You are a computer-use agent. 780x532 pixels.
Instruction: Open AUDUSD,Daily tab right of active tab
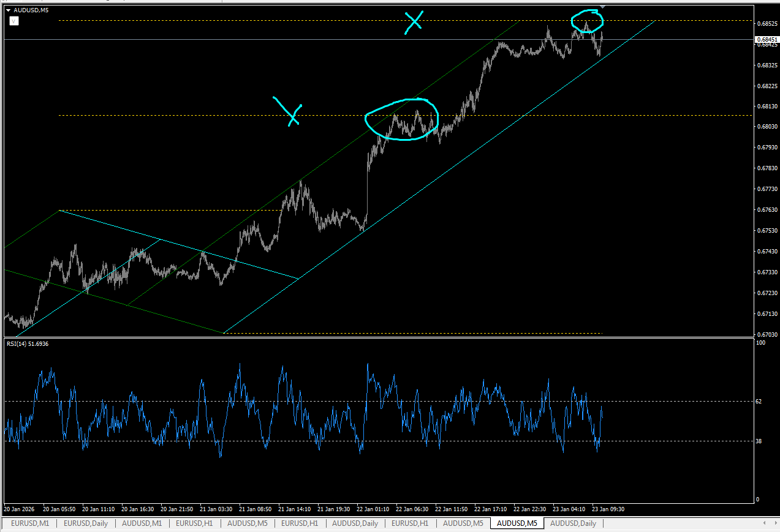coord(573,523)
